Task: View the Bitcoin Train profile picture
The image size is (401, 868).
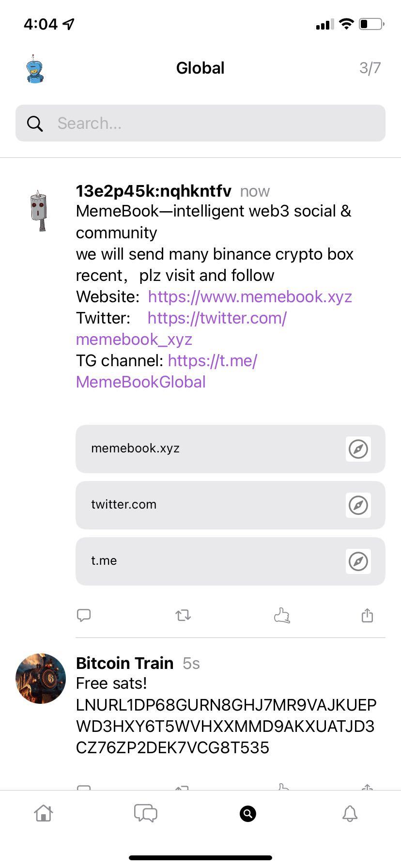Action: coord(41,678)
